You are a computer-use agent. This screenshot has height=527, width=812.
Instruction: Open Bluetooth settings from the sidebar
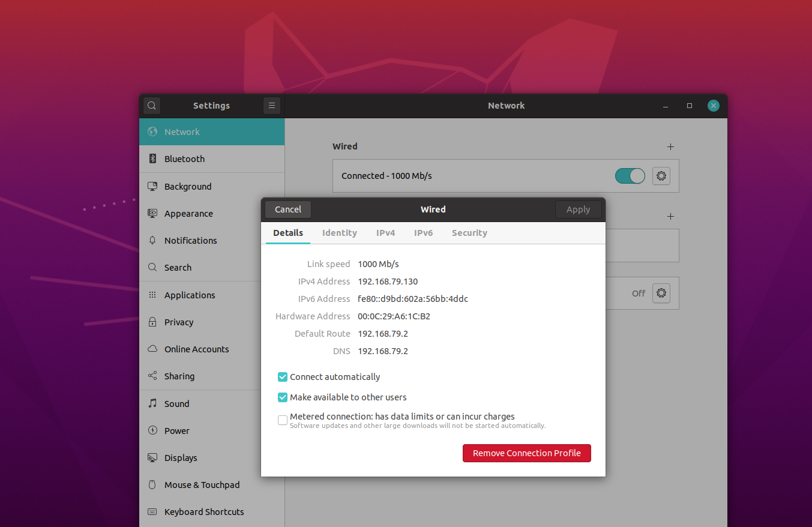coord(184,158)
